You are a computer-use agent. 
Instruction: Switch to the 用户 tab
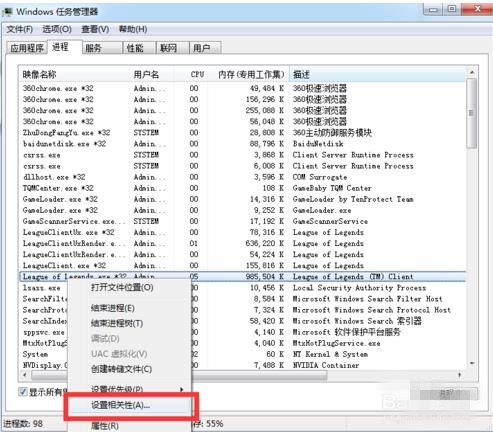point(205,48)
